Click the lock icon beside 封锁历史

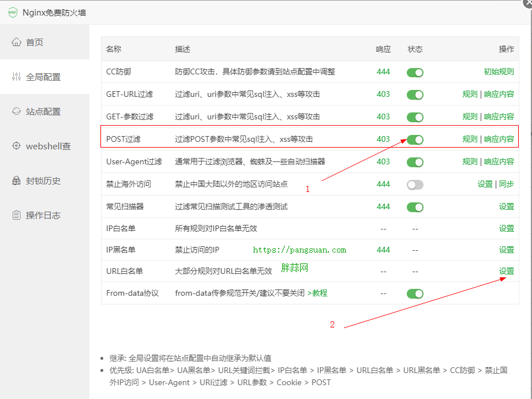coord(16,180)
